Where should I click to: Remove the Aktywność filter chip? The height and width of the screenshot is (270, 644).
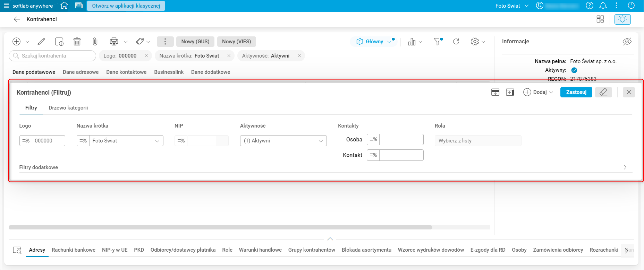(x=299, y=56)
